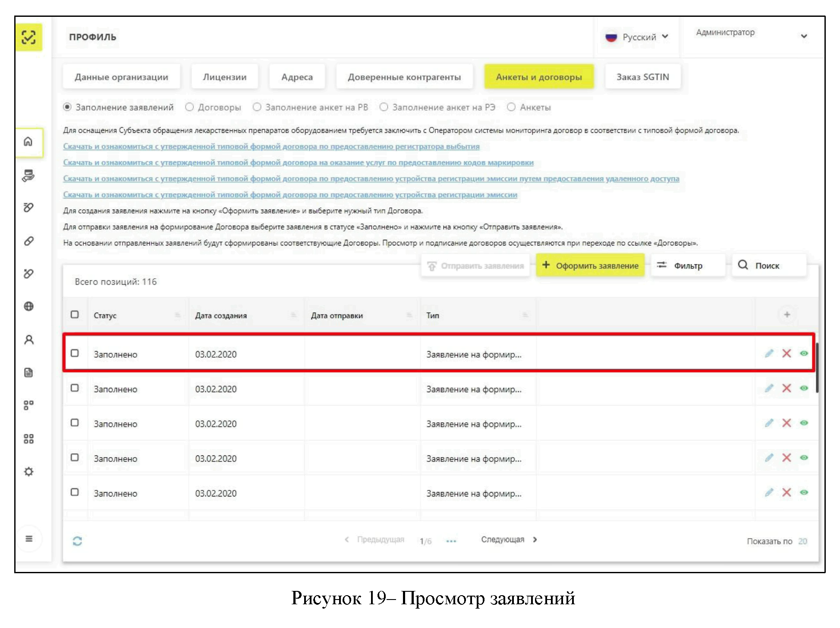Screen dimensions: 840x628
Task: Delete the first row with the red X
Action: pos(787,354)
